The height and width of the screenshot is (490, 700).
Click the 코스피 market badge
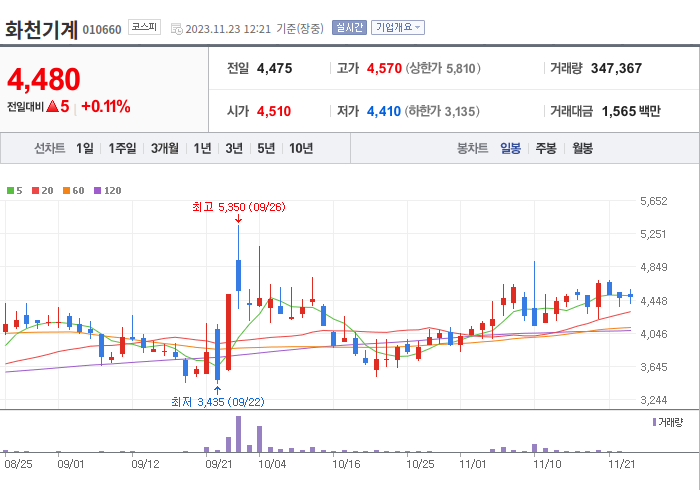[144, 27]
